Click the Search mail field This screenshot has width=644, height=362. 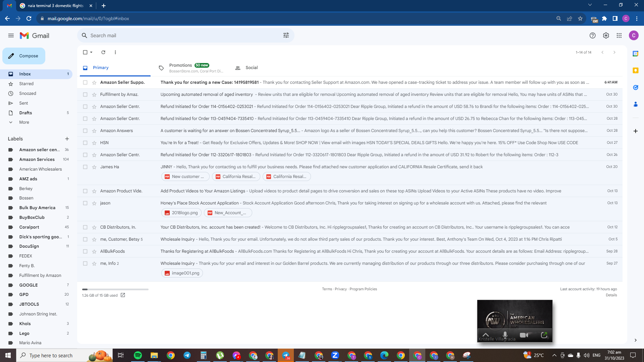(185, 36)
